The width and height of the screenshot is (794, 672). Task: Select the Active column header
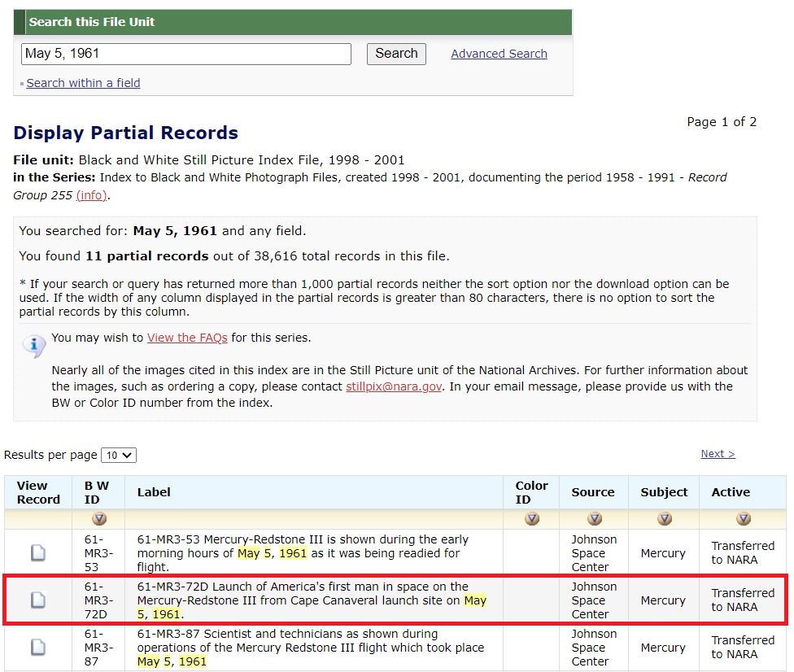pos(729,492)
